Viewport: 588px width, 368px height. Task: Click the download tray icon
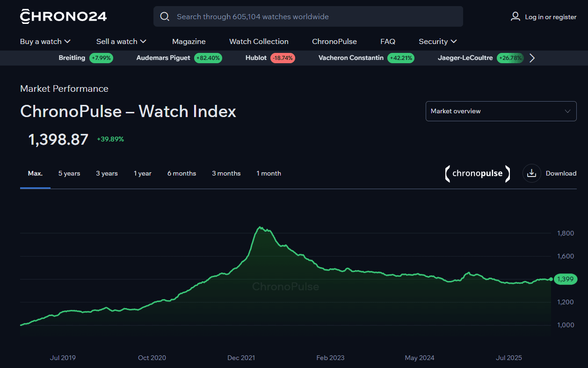click(x=531, y=173)
